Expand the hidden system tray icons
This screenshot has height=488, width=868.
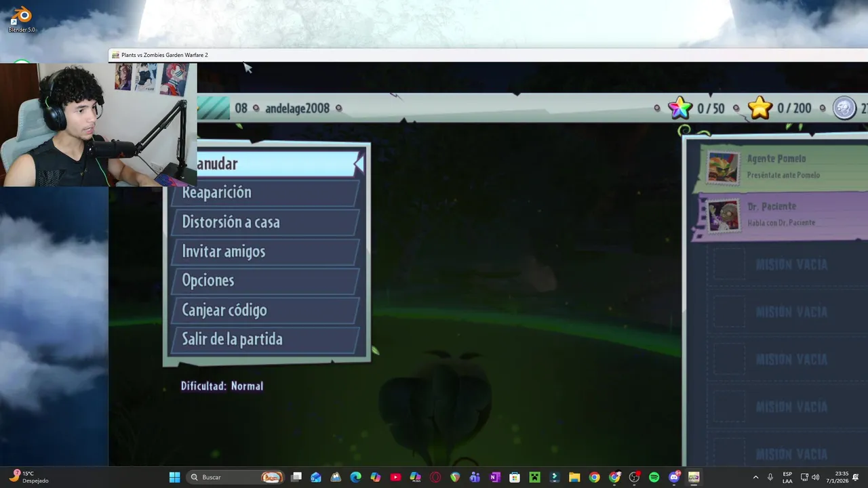click(x=755, y=477)
